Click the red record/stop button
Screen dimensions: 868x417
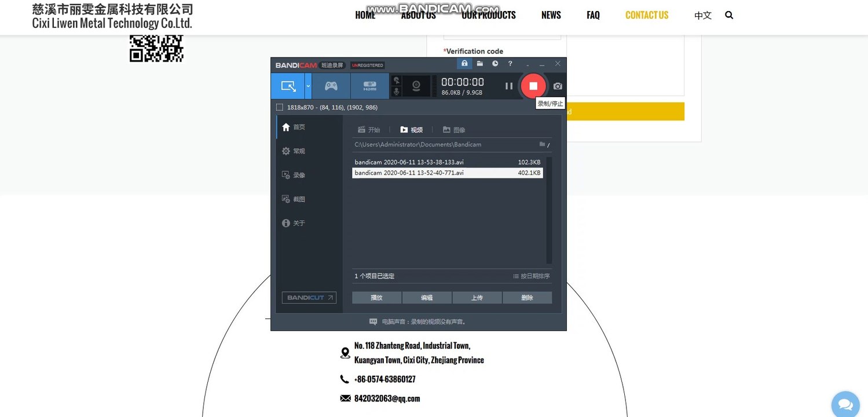(x=533, y=86)
